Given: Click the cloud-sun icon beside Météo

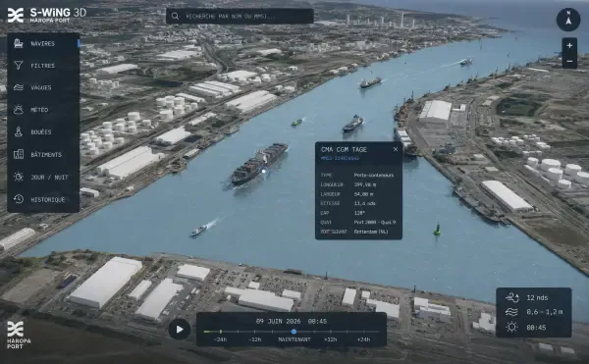Looking at the screenshot, I should pyautogui.click(x=19, y=109).
